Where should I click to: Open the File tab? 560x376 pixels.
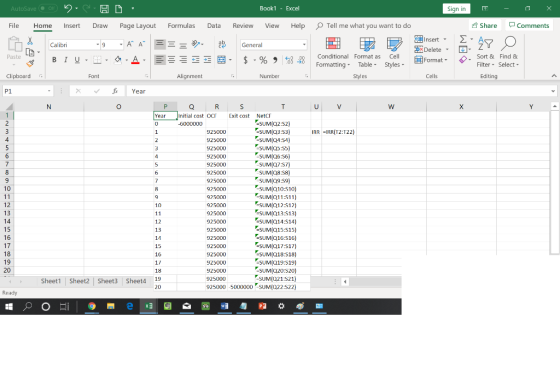click(14, 26)
